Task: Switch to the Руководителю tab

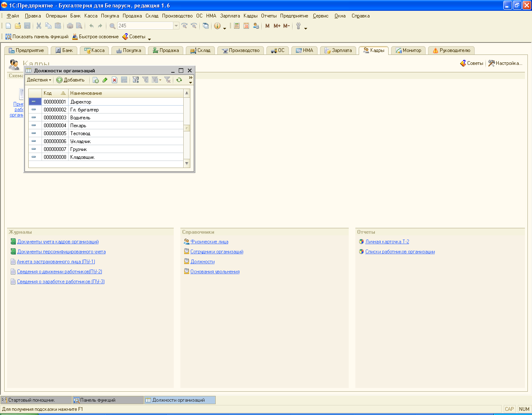Action: point(451,50)
